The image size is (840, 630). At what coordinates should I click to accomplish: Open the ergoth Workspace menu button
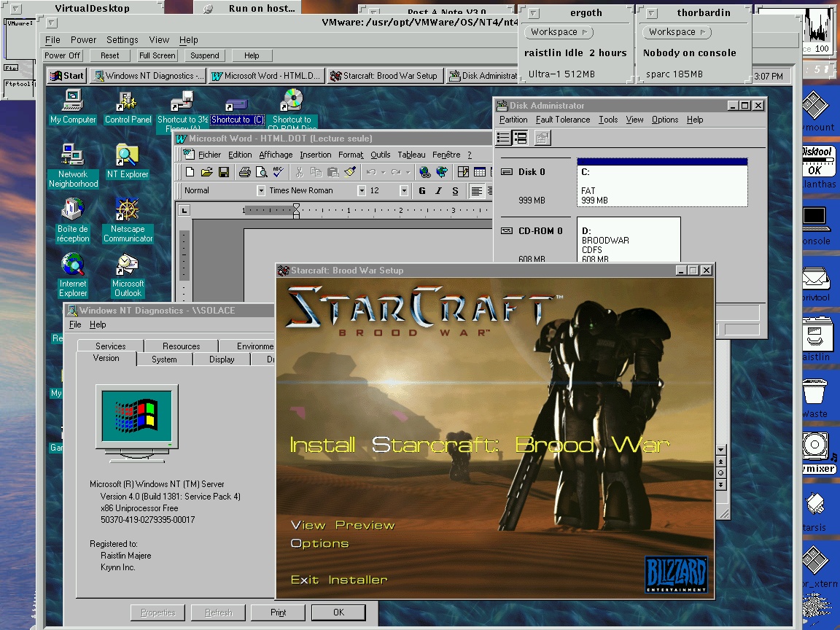[x=559, y=32]
